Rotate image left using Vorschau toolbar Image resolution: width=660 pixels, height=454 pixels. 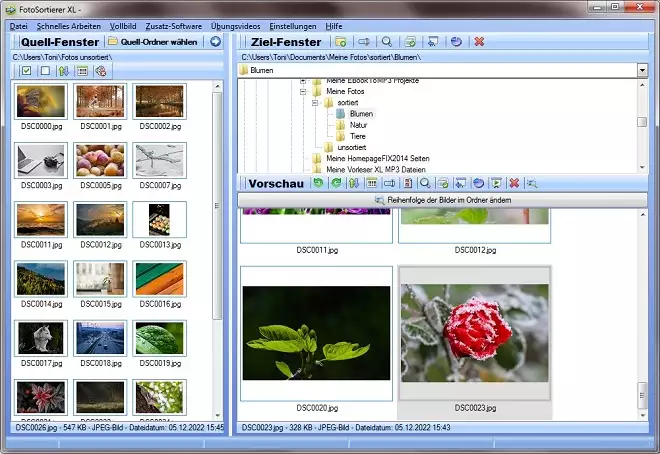click(x=318, y=184)
